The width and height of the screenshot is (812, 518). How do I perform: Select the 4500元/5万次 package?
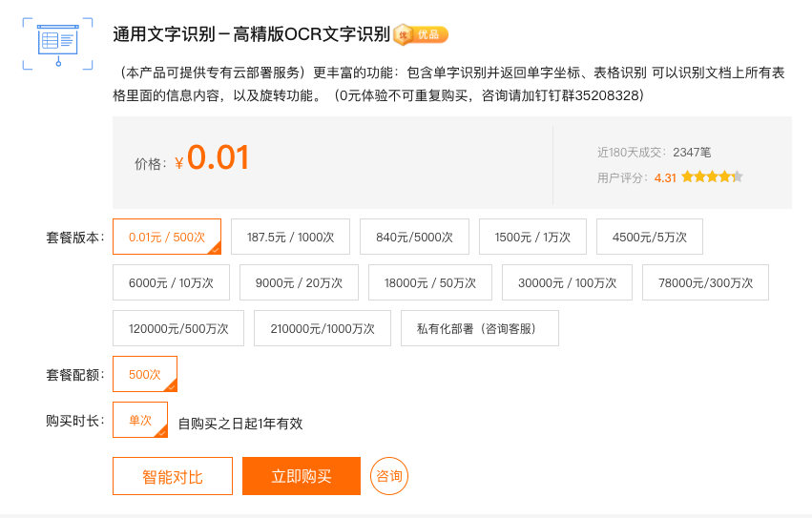click(x=649, y=237)
